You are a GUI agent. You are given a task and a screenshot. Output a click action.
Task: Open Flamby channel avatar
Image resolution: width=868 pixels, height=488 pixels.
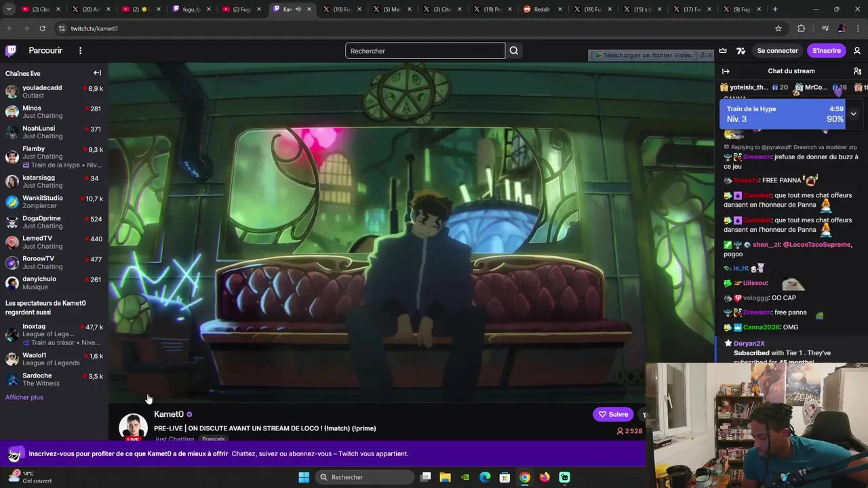[x=12, y=156]
